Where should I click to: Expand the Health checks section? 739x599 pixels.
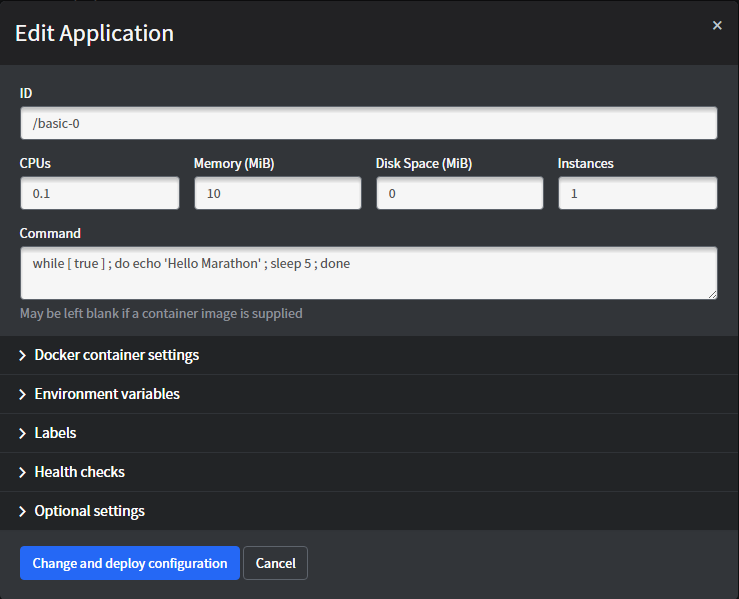pyautogui.click(x=79, y=472)
